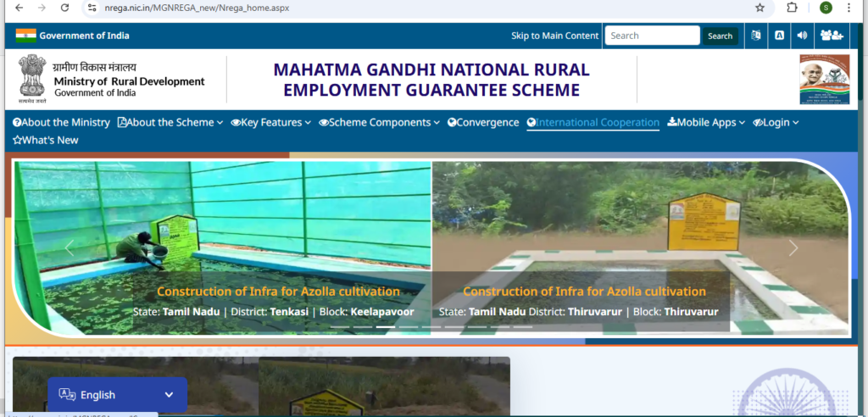Reload the page with the refresh icon
Image resolution: width=868 pixels, height=417 pixels.
click(64, 8)
